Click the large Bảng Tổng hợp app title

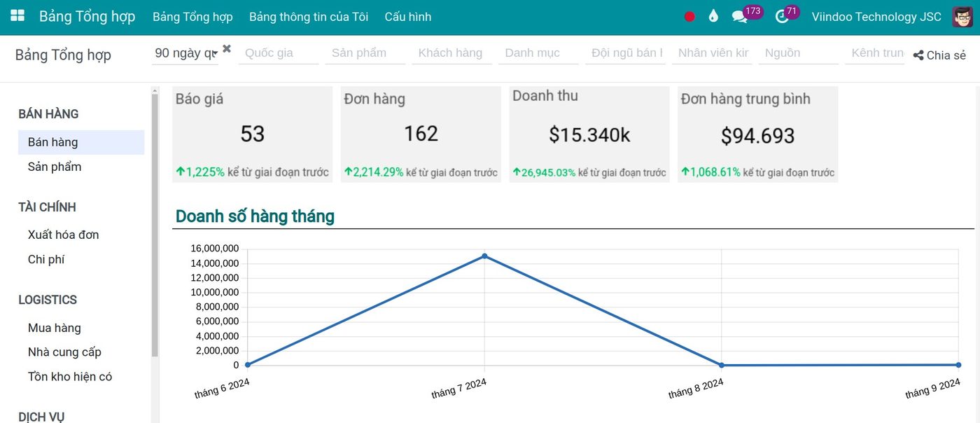87,17
